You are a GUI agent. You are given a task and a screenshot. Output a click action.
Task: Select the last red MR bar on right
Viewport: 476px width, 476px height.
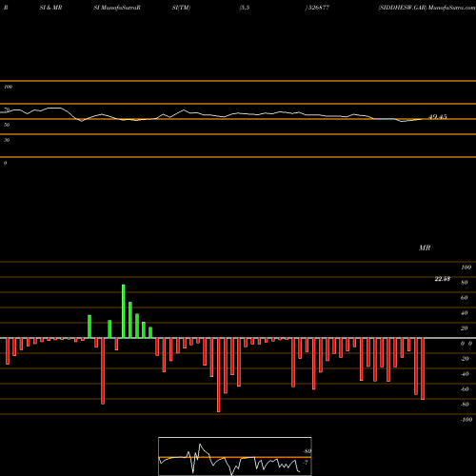pos(423,369)
